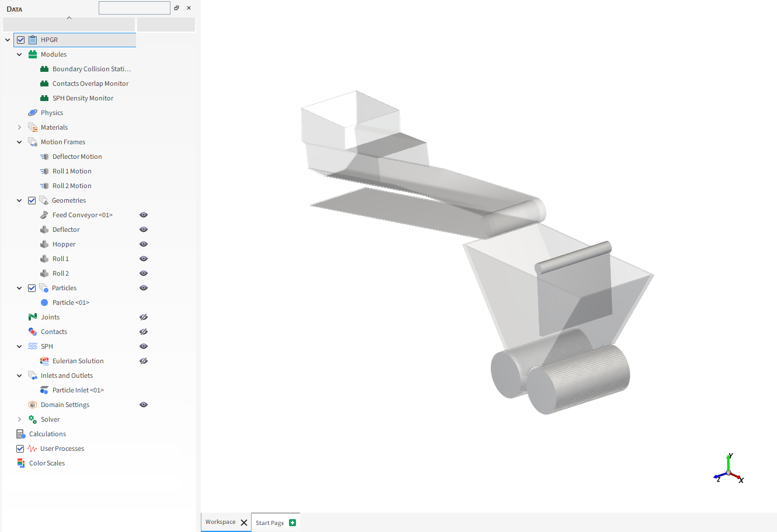Toggle SPH visibility eye icon
Screen dimensions: 777x532
pyautogui.click(x=144, y=346)
